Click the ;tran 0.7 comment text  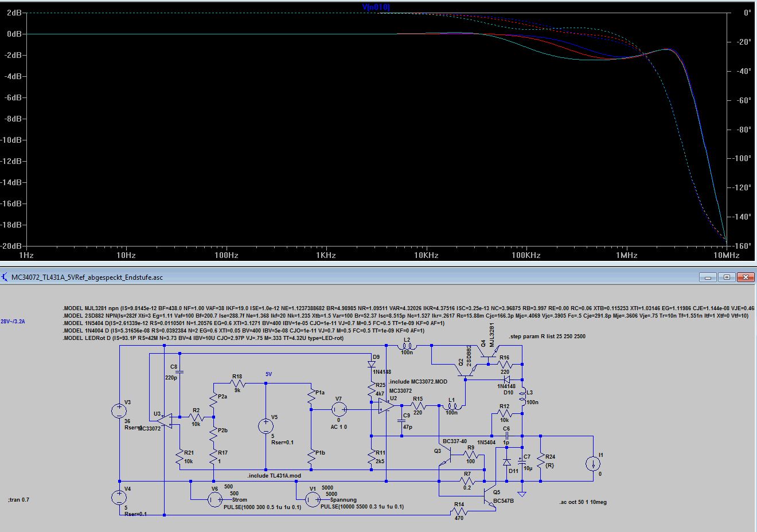(19, 500)
